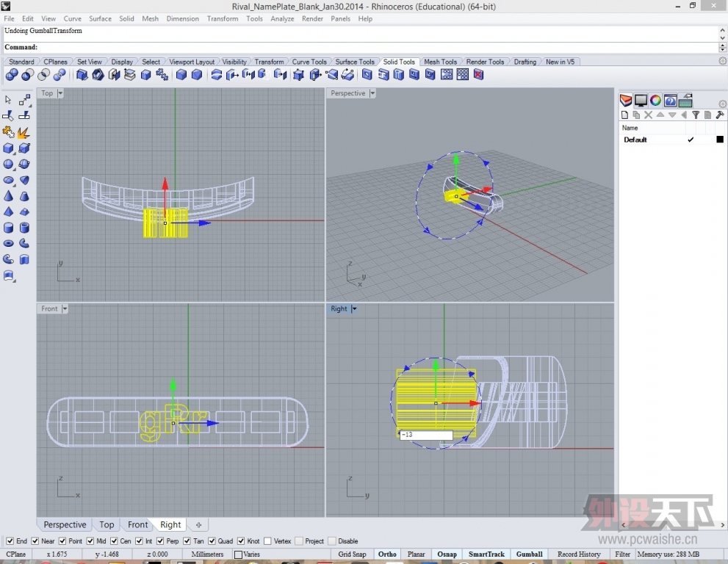
Task: Select the Torus solid tool
Action: 8,243
